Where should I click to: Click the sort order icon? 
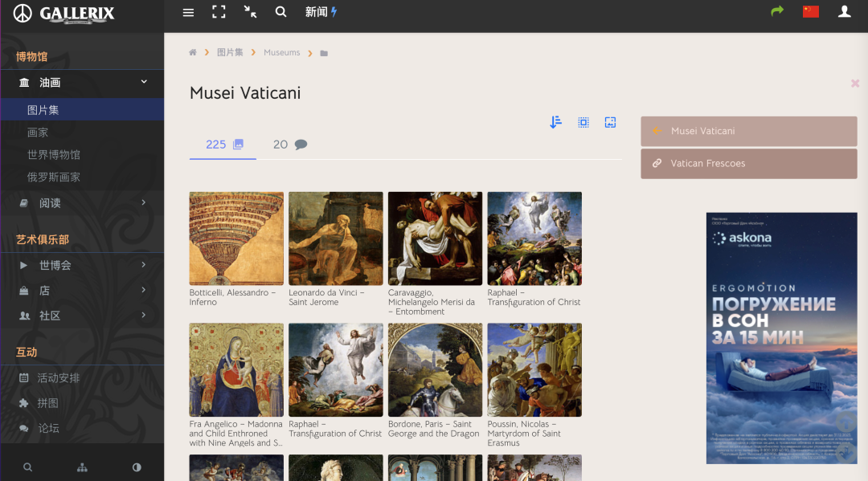pyautogui.click(x=556, y=122)
